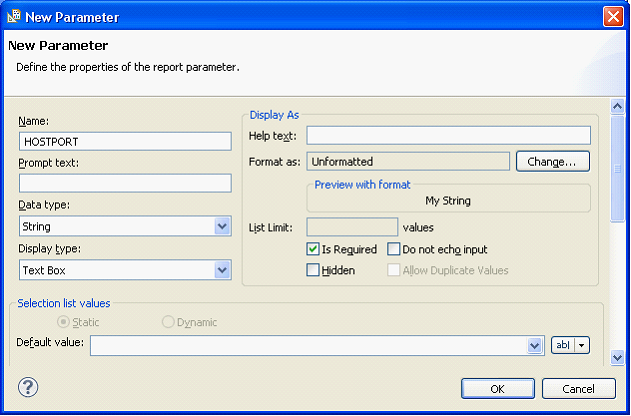Focus the Prompt text field
Viewport: 631px width, 416px height.
[x=125, y=183]
